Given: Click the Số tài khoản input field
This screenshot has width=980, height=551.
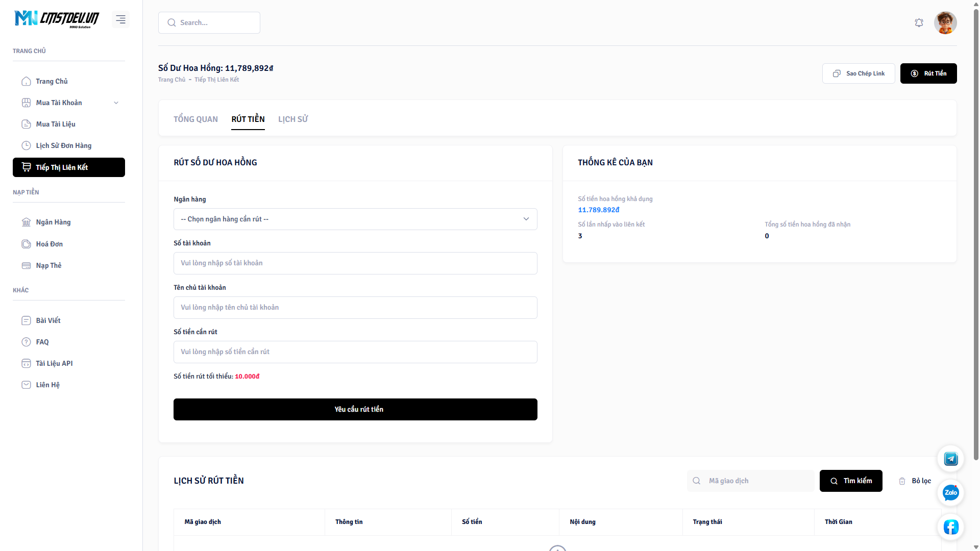Looking at the screenshot, I should [x=355, y=263].
